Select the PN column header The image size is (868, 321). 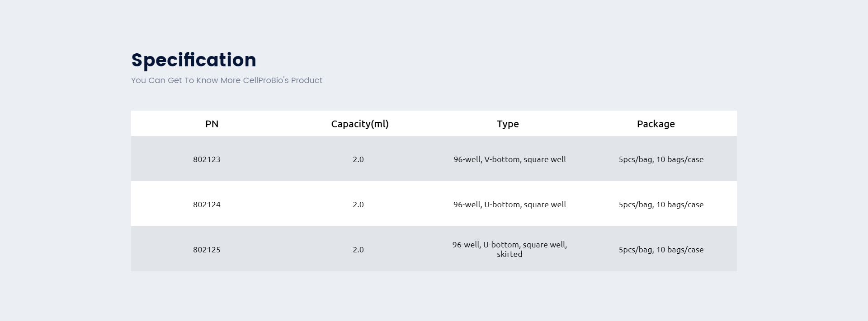coord(212,124)
